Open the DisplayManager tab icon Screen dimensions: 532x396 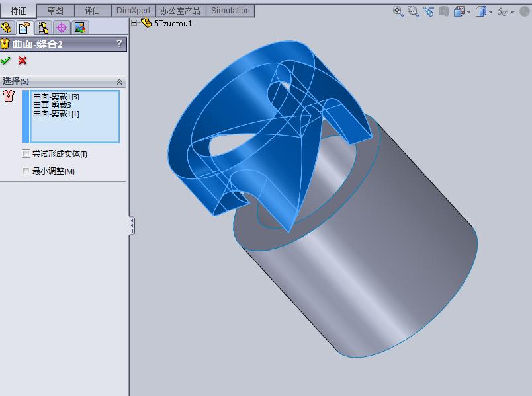(80, 28)
